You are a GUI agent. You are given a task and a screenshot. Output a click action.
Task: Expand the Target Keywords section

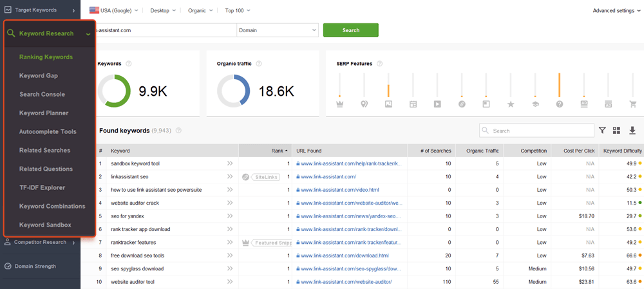coord(73,10)
